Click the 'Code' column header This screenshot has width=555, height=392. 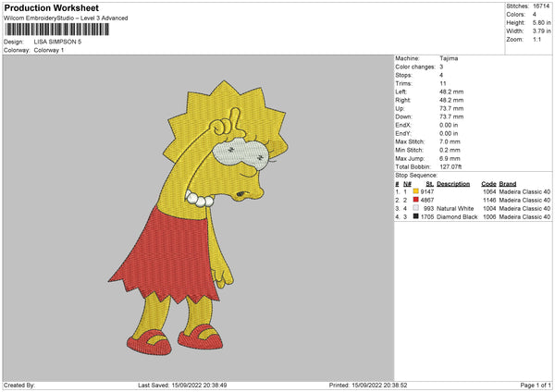[488, 184]
